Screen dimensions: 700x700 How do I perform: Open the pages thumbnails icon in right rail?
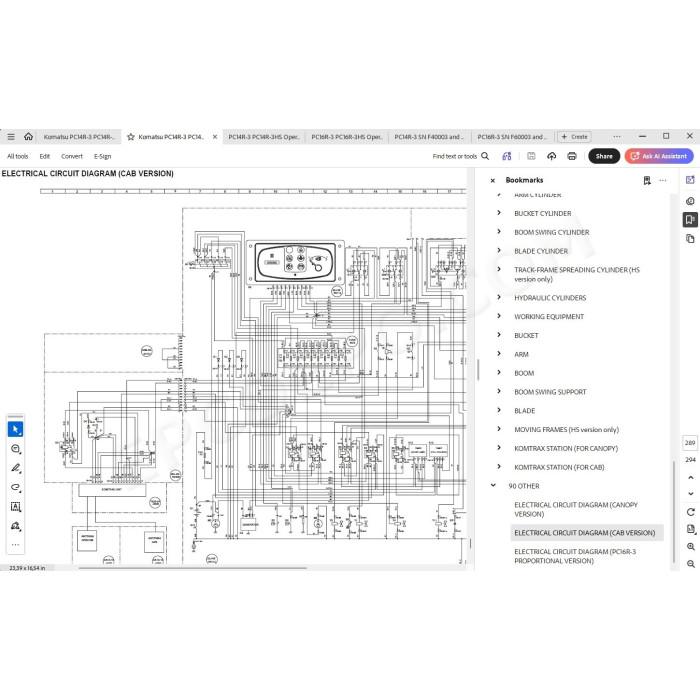click(x=690, y=239)
